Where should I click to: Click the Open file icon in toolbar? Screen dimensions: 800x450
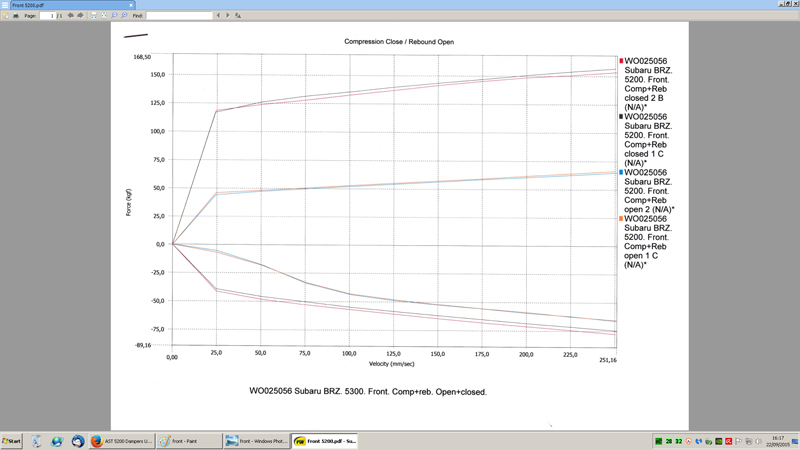[6, 16]
